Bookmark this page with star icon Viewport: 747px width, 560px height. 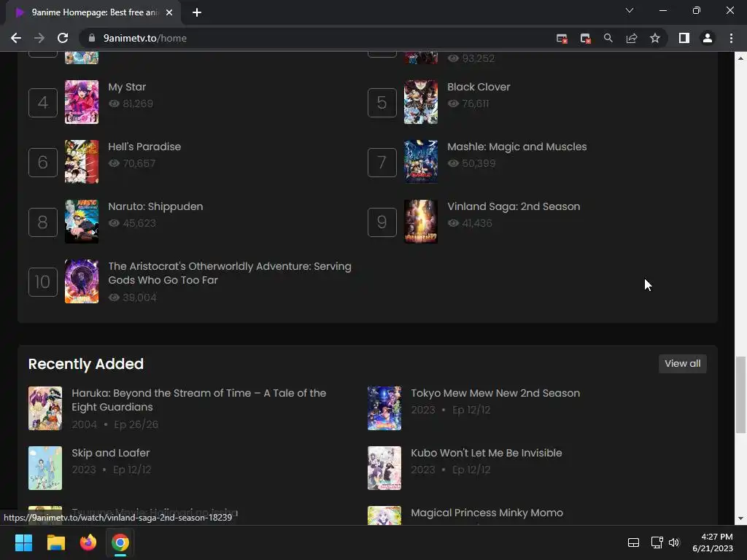[655, 38]
